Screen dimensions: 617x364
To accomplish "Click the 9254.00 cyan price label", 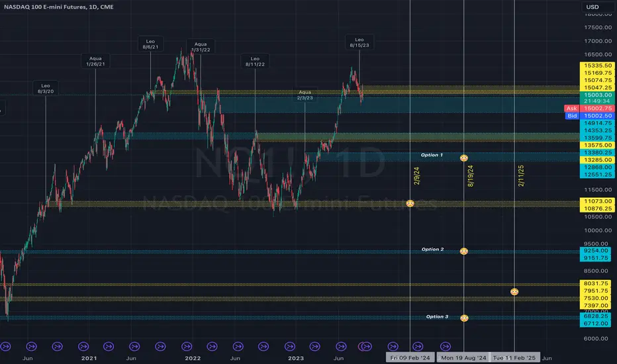I will coord(595,250).
